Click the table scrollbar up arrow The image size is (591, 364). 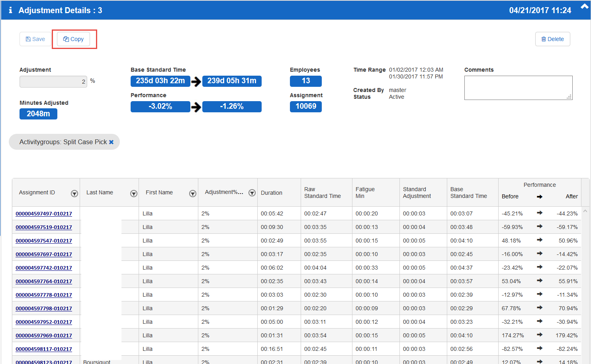pos(585,211)
